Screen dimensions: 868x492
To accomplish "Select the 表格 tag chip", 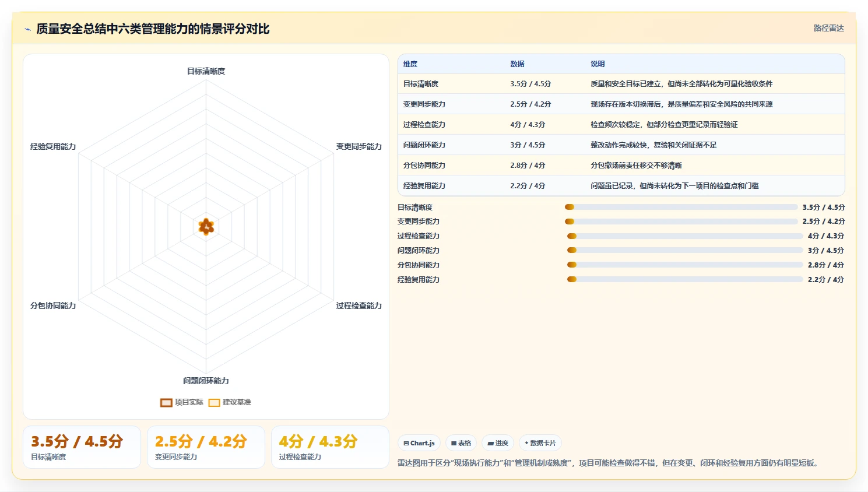I will (x=461, y=443).
